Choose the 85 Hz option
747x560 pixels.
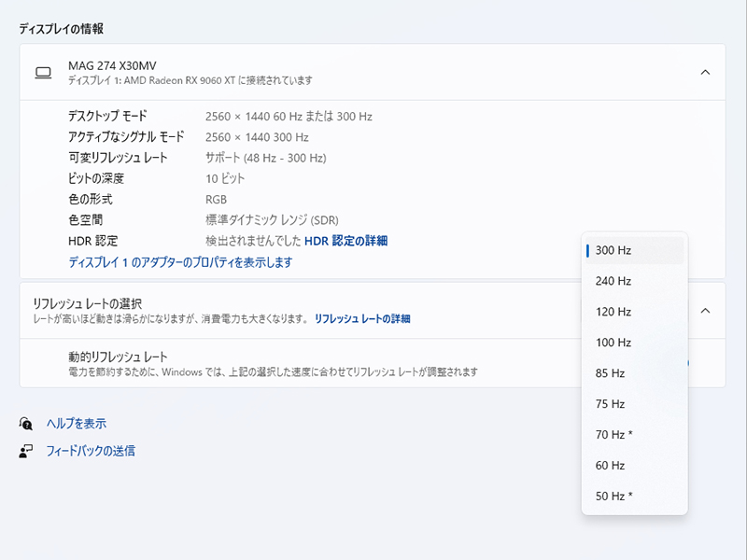click(635, 372)
